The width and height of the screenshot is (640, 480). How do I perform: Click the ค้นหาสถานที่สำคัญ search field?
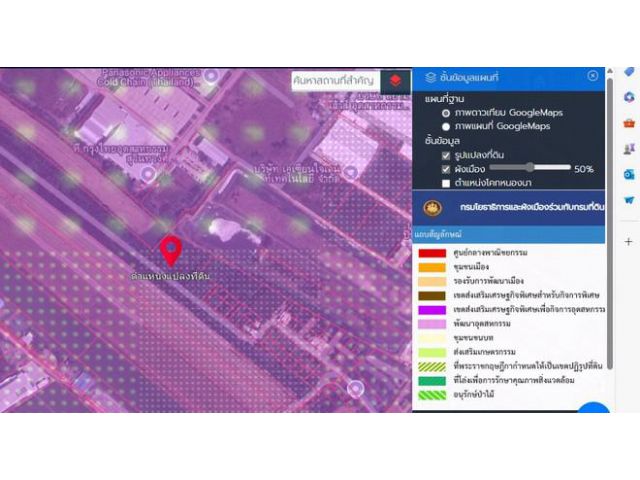(334, 80)
